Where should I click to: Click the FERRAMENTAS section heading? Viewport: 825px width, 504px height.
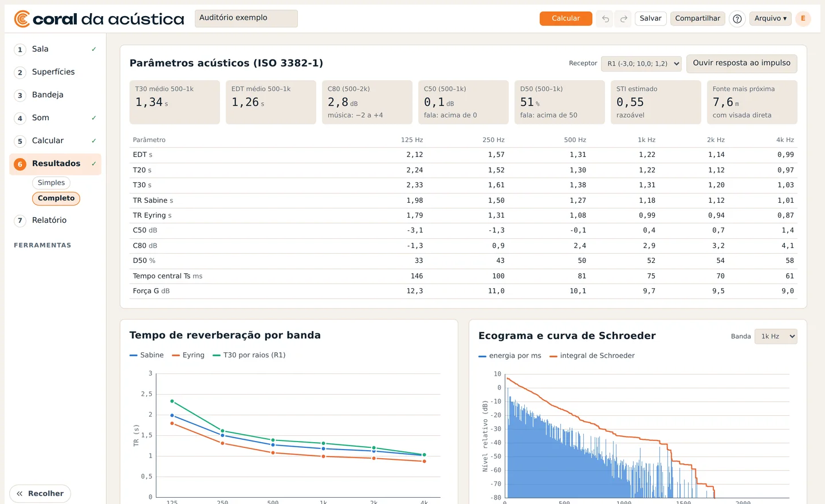[42, 245]
